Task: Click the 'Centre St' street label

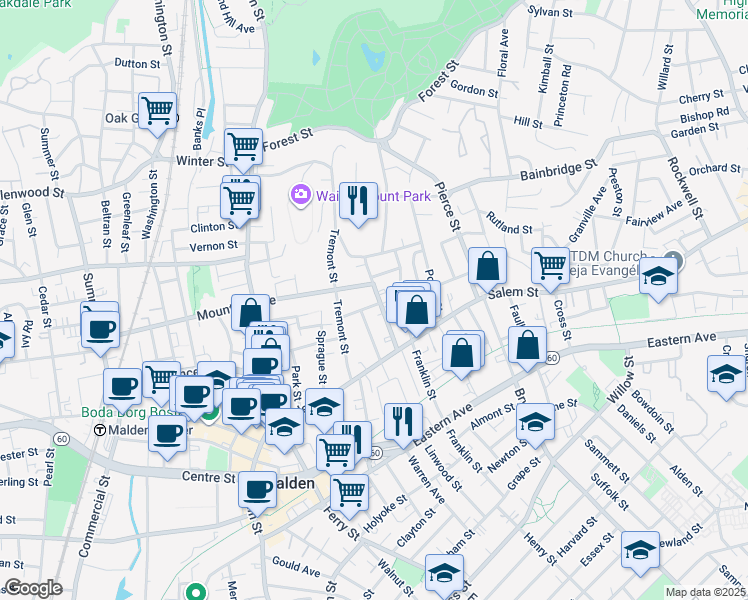Action: tap(208, 477)
